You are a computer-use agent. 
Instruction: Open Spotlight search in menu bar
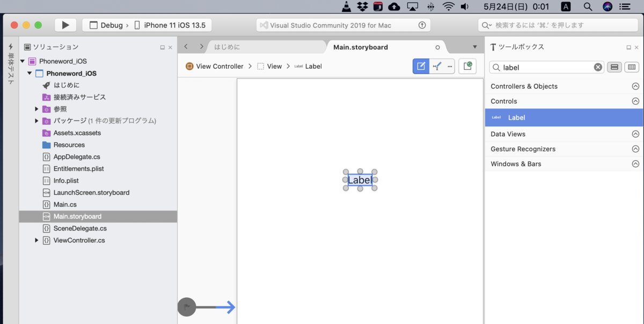pyautogui.click(x=588, y=6)
